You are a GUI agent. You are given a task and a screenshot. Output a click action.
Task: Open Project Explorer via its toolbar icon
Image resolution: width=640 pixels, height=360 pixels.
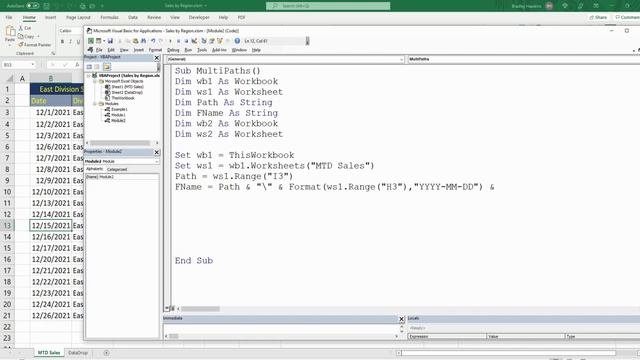pyautogui.click(x=204, y=41)
